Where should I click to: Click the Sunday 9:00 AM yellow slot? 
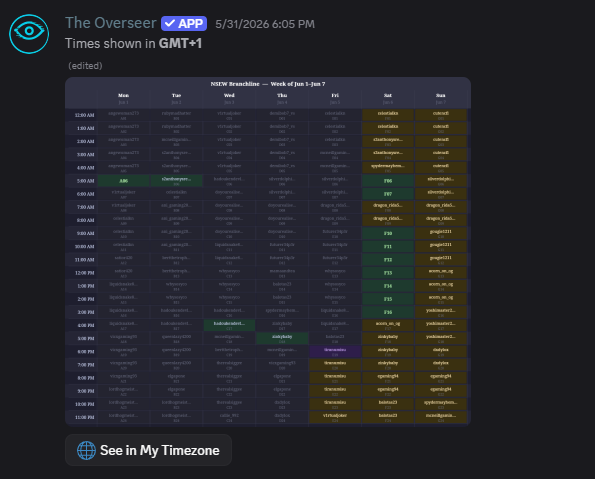[x=441, y=233]
